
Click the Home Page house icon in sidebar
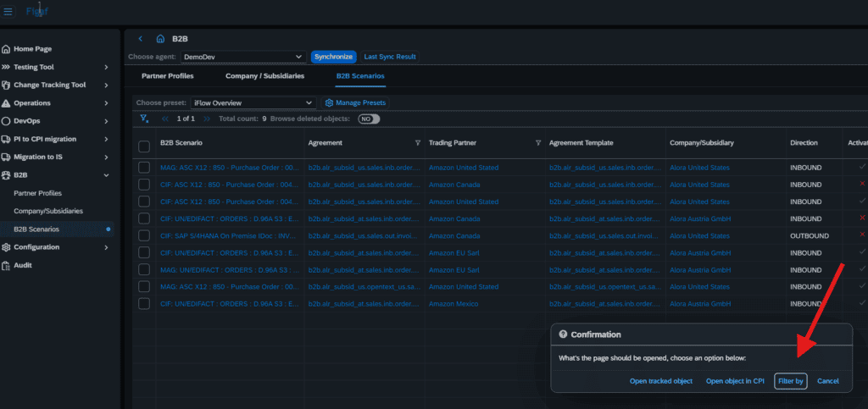click(x=6, y=49)
